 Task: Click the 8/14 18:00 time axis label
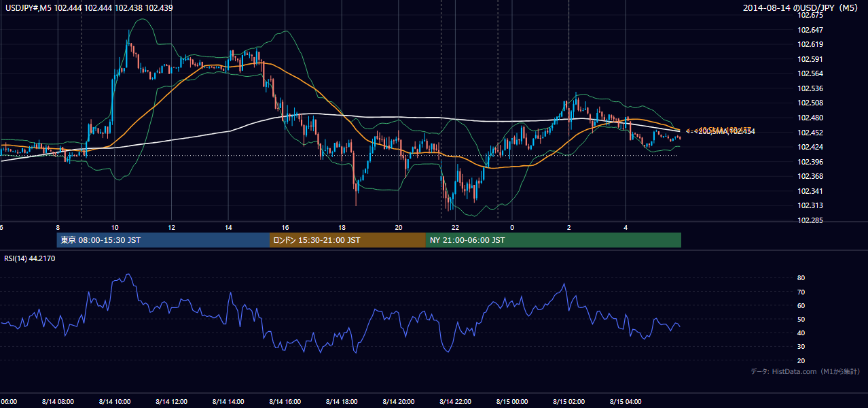coord(342,401)
